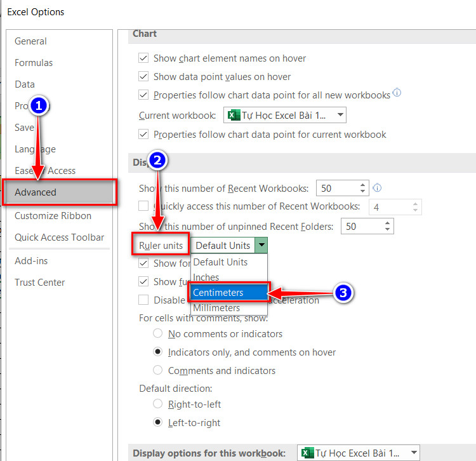Click the Chart section heading
This screenshot has width=476, height=461.
pos(145,34)
